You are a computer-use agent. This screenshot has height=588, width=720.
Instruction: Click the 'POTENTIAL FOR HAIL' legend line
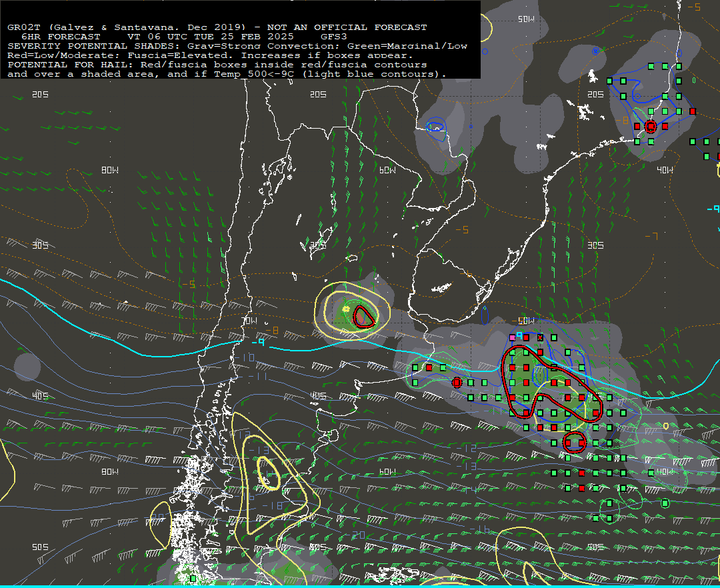pyautogui.click(x=217, y=65)
